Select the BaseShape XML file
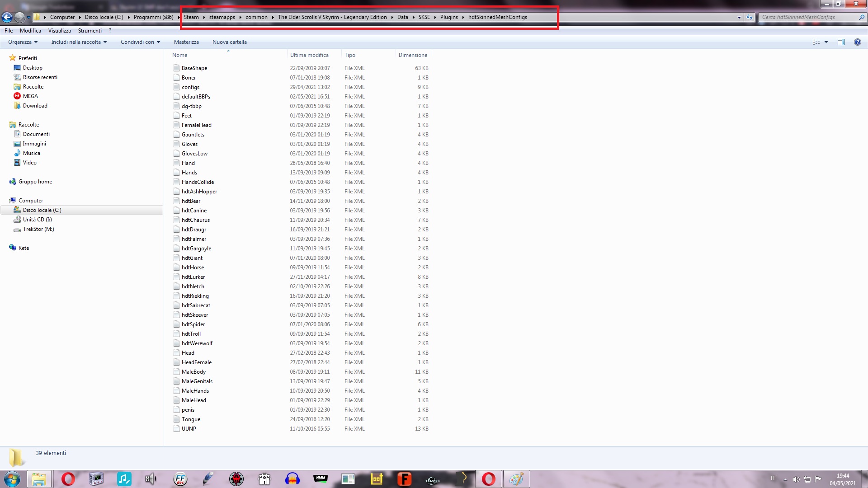 (194, 68)
